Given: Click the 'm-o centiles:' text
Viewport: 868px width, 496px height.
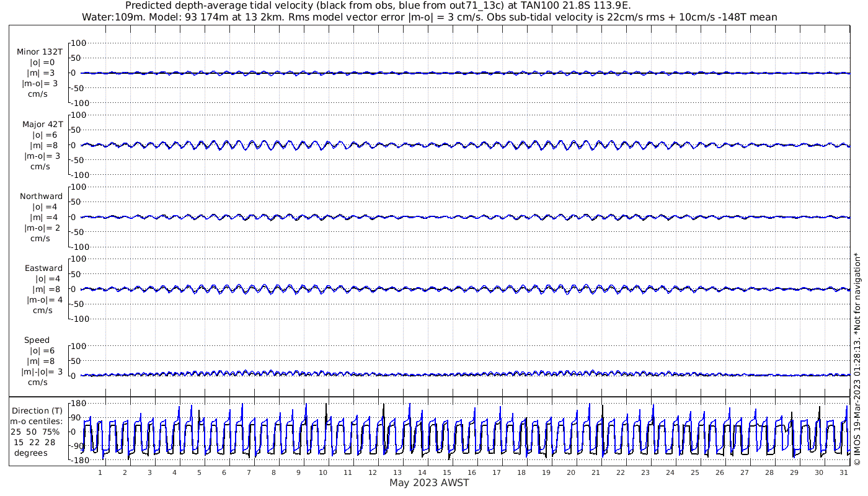Looking at the screenshot, I should (37, 422).
